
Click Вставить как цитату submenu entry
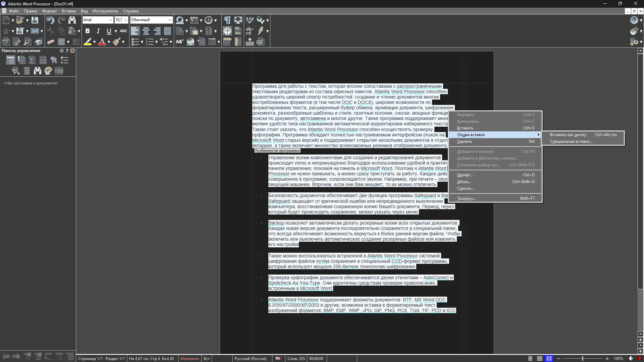568,135
